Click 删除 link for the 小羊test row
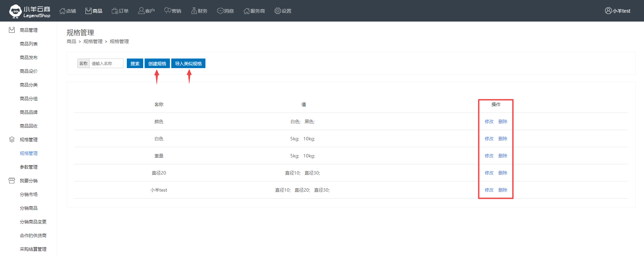The image size is (644, 256). click(x=502, y=190)
